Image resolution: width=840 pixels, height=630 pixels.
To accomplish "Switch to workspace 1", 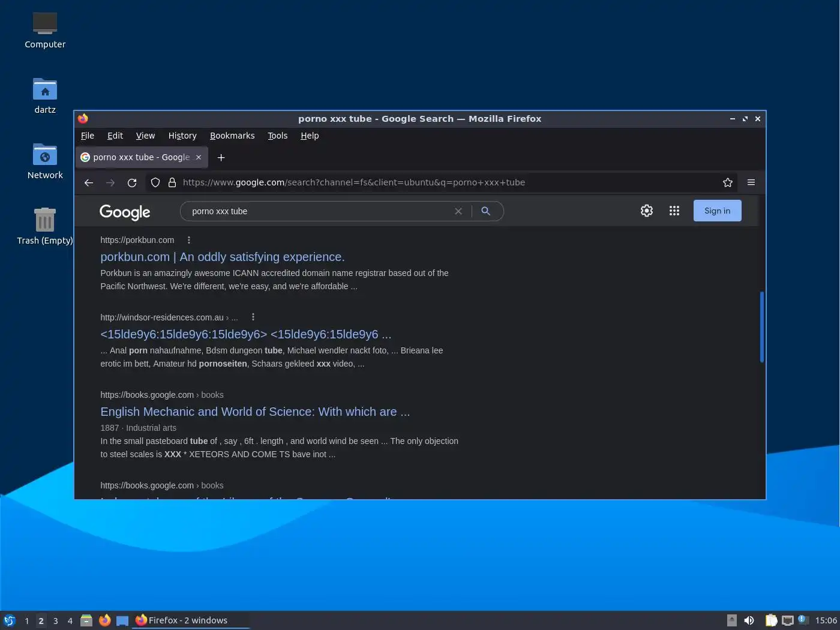I will click(26, 621).
